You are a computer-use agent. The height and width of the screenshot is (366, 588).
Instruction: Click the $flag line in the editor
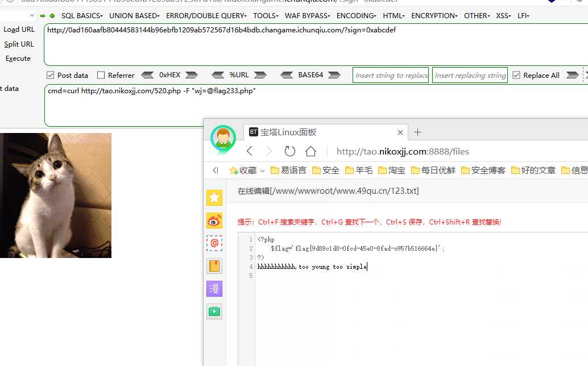click(x=357, y=248)
